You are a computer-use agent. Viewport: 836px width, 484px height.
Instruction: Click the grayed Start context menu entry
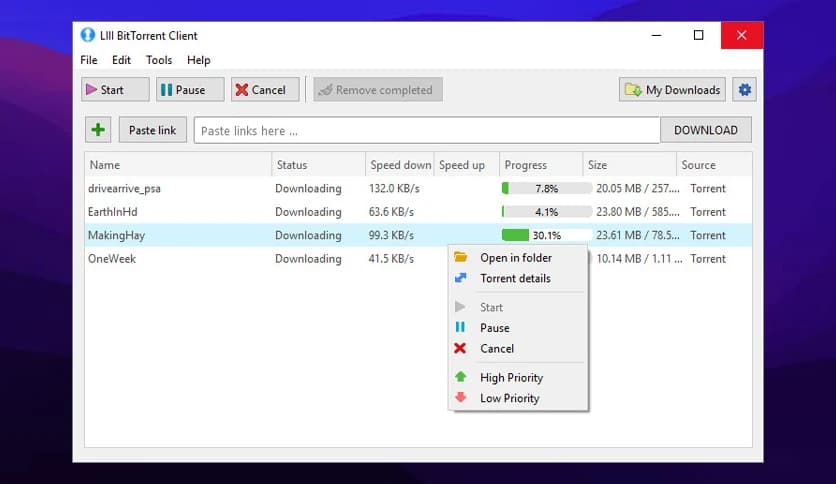click(518, 308)
